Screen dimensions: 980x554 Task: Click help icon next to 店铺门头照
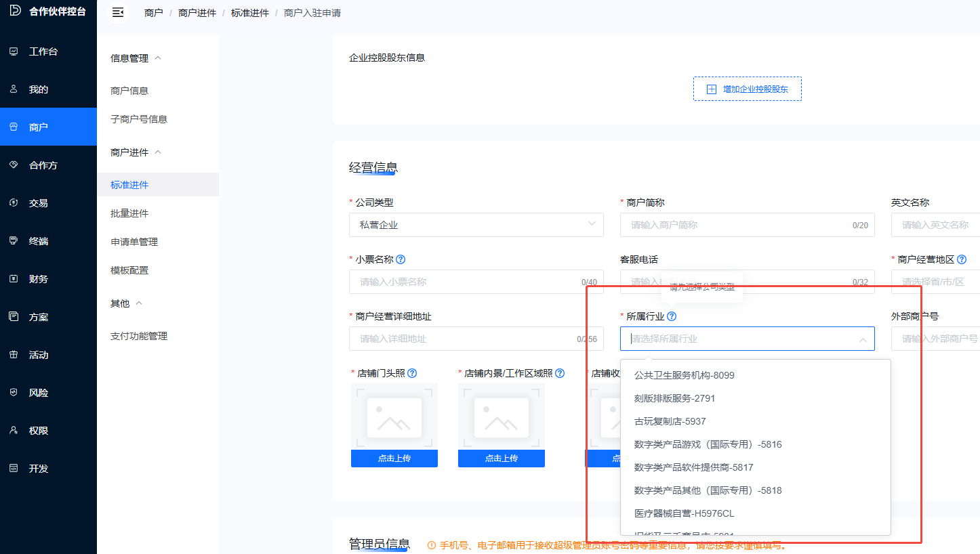[412, 373]
